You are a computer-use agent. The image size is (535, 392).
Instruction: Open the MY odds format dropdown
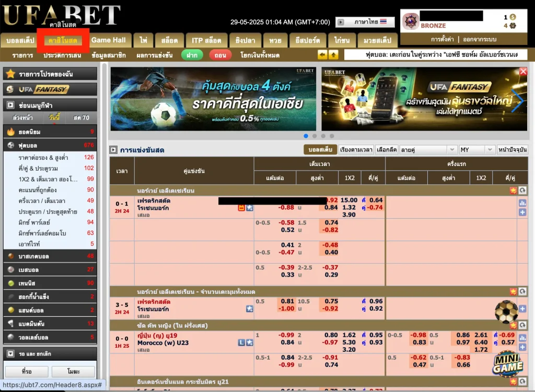(x=477, y=149)
